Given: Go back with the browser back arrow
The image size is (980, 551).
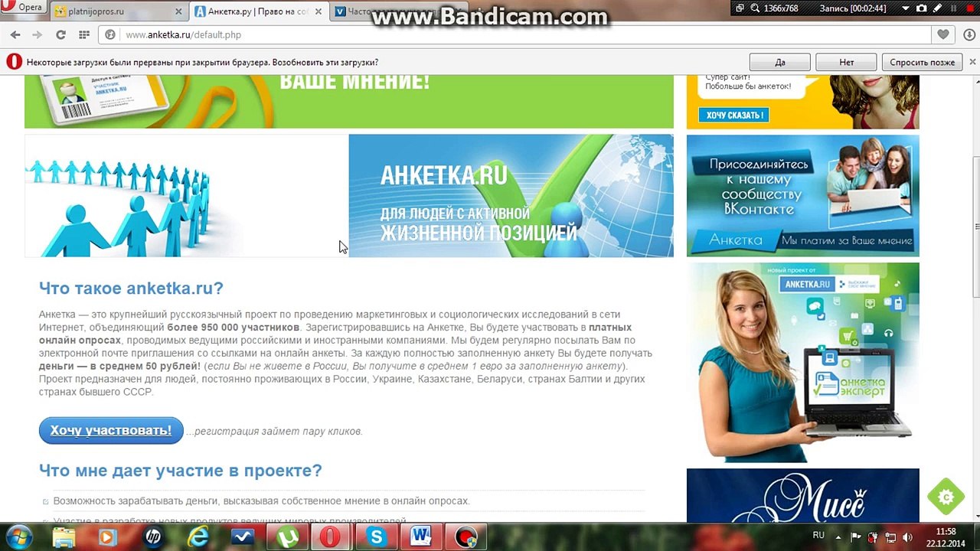Looking at the screenshot, I should coord(15,34).
